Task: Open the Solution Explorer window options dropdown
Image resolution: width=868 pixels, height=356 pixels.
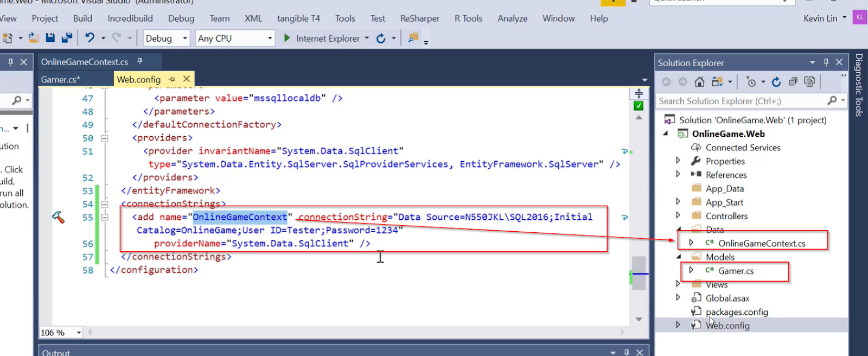Action: pyautogui.click(x=812, y=62)
